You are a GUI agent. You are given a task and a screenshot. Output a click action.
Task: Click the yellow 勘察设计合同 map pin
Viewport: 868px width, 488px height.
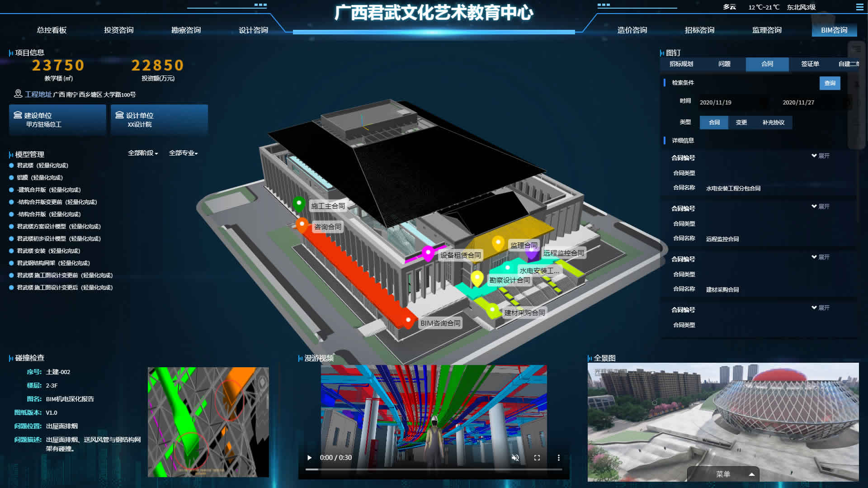[x=477, y=278]
